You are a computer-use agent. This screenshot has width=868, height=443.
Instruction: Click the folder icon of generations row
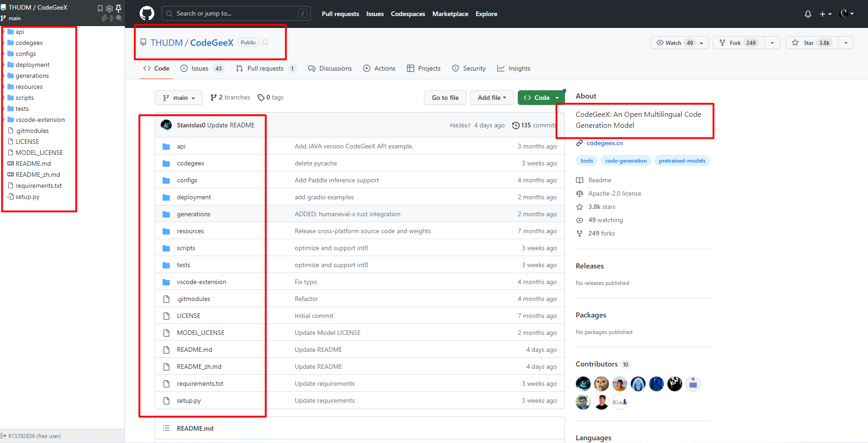point(166,214)
